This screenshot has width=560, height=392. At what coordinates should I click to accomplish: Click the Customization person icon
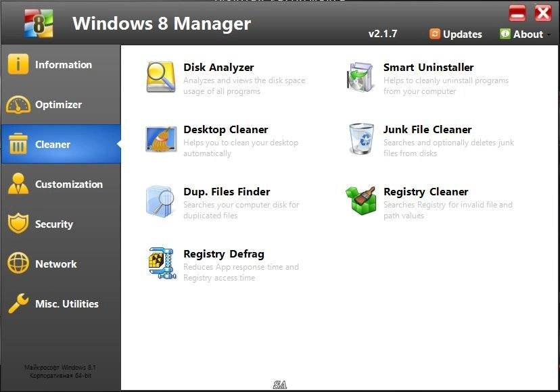point(18,184)
